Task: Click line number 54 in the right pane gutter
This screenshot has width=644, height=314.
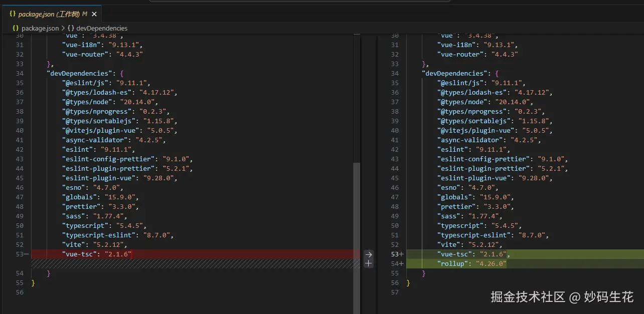Action: tap(395, 263)
